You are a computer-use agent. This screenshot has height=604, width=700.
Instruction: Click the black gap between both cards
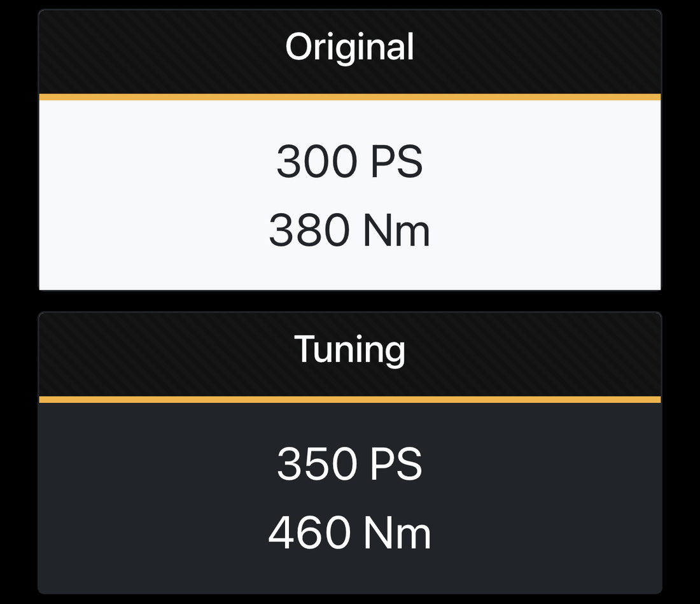pyautogui.click(x=349, y=301)
